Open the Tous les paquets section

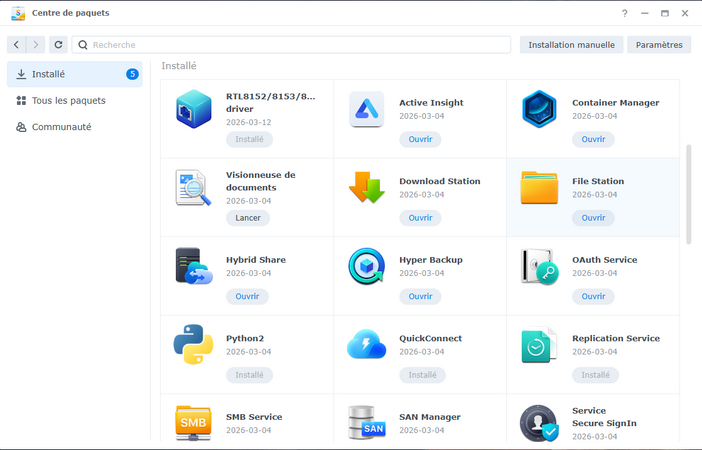tap(68, 101)
